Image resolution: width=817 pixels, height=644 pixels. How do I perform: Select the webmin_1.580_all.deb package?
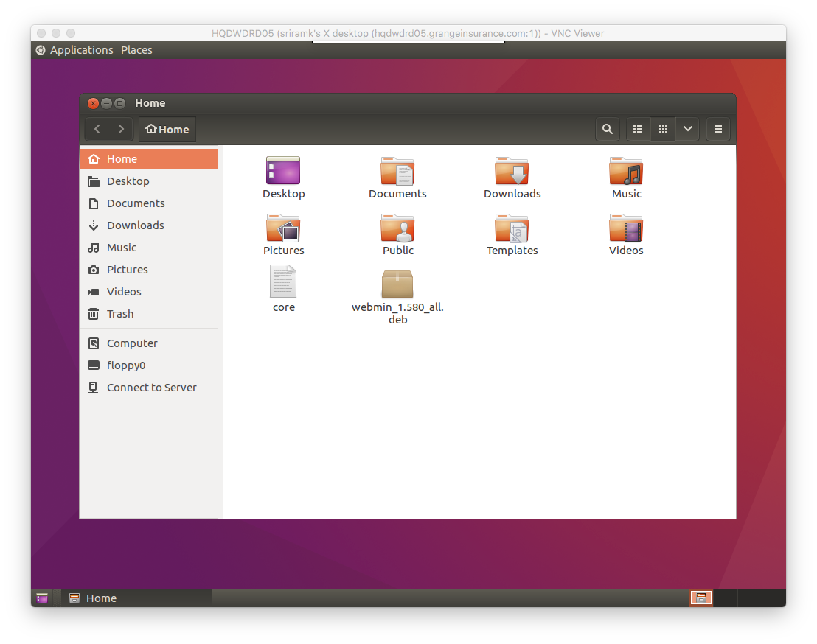397,284
